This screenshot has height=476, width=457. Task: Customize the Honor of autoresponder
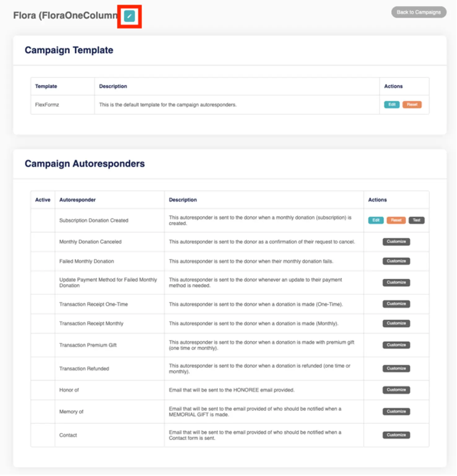pyautogui.click(x=396, y=390)
